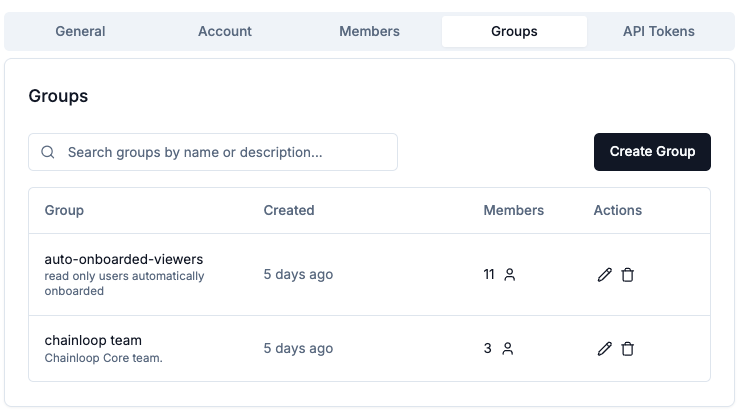743x417 pixels.
Task: Click the Created column header
Action: pyautogui.click(x=289, y=210)
